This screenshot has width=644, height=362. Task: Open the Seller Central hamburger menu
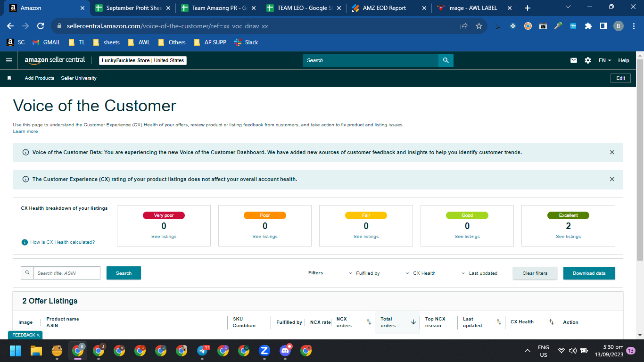(8, 60)
